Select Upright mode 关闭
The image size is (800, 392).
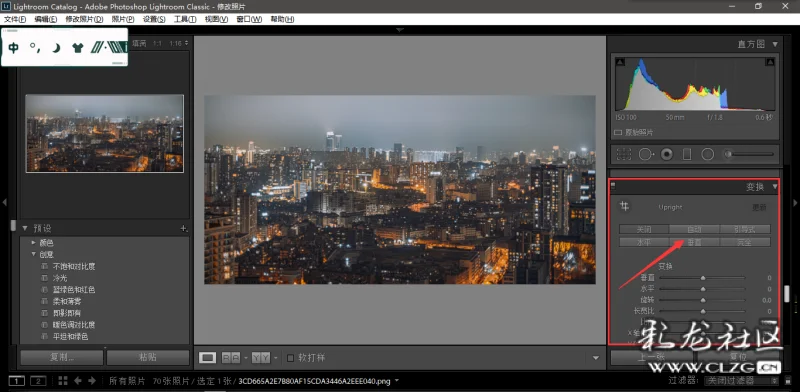click(x=644, y=229)
